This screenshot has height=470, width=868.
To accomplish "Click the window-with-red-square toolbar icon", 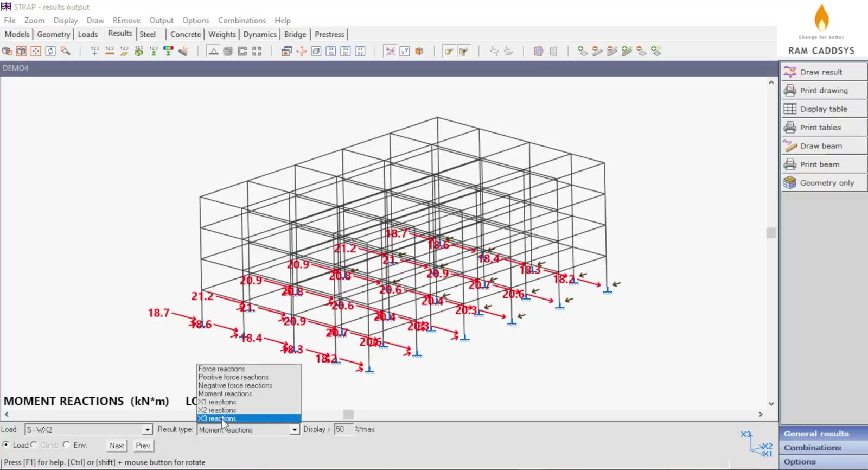I will click(x=286, y=51).
